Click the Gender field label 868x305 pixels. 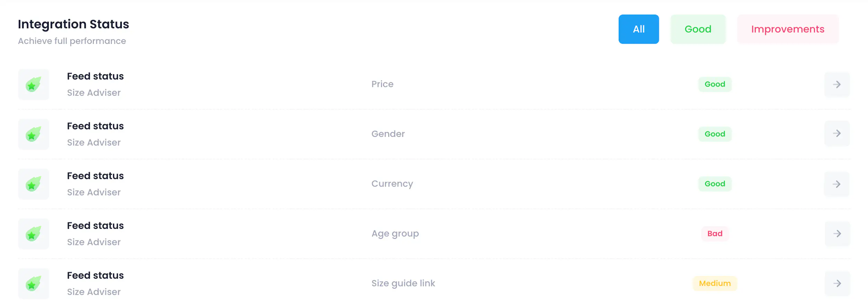tap(388, 134)
